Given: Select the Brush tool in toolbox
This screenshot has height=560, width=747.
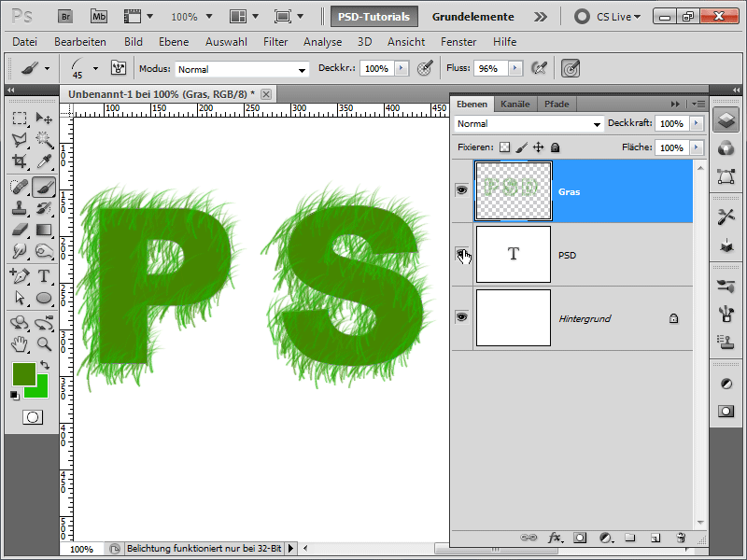Looking at the screenshot, I should pyautogui.click(x=44, y=187).
